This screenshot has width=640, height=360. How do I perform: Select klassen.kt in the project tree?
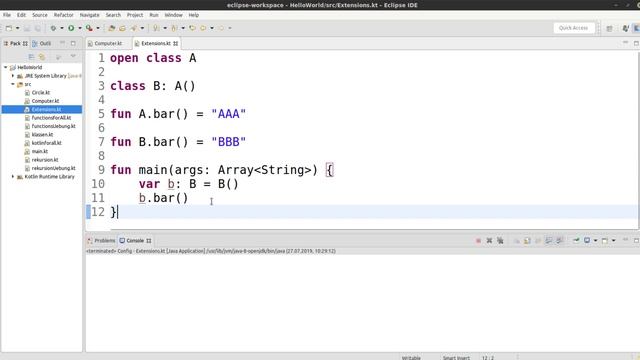tap(42, 135)
